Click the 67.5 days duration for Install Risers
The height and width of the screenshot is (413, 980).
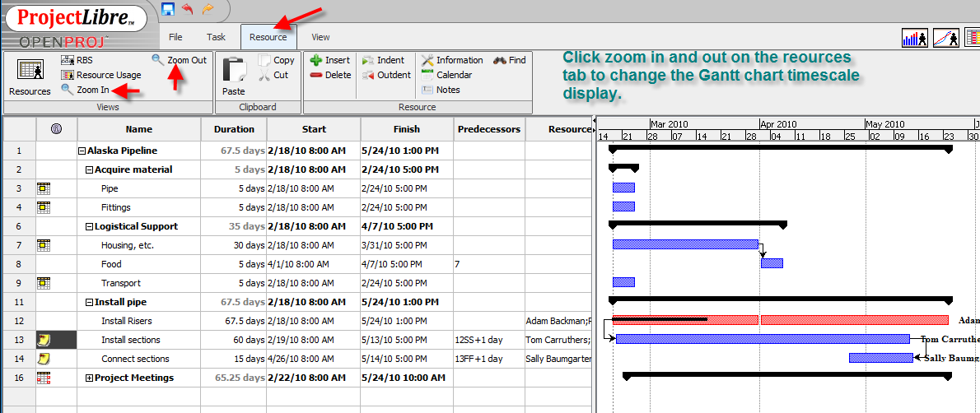tap(234, 321)
